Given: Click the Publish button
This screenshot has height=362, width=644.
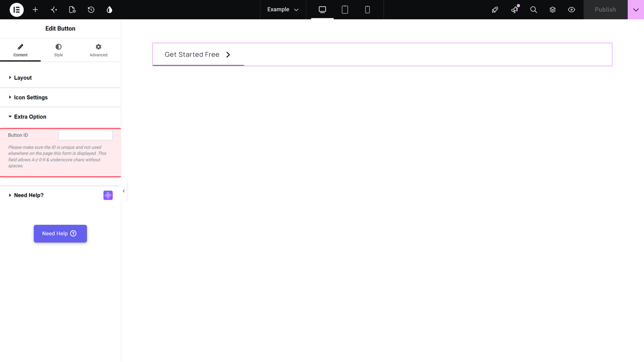Looking at the screenshot, I should (x=605, y=10).
